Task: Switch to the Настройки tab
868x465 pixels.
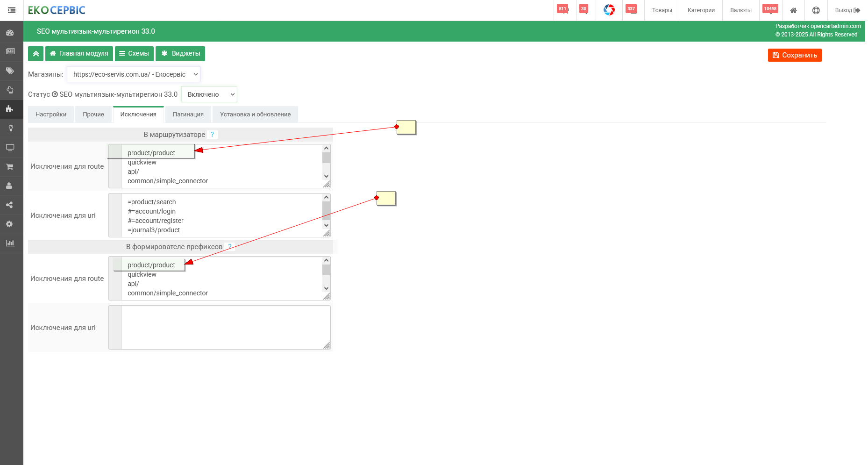Action: tap(51, 114)
